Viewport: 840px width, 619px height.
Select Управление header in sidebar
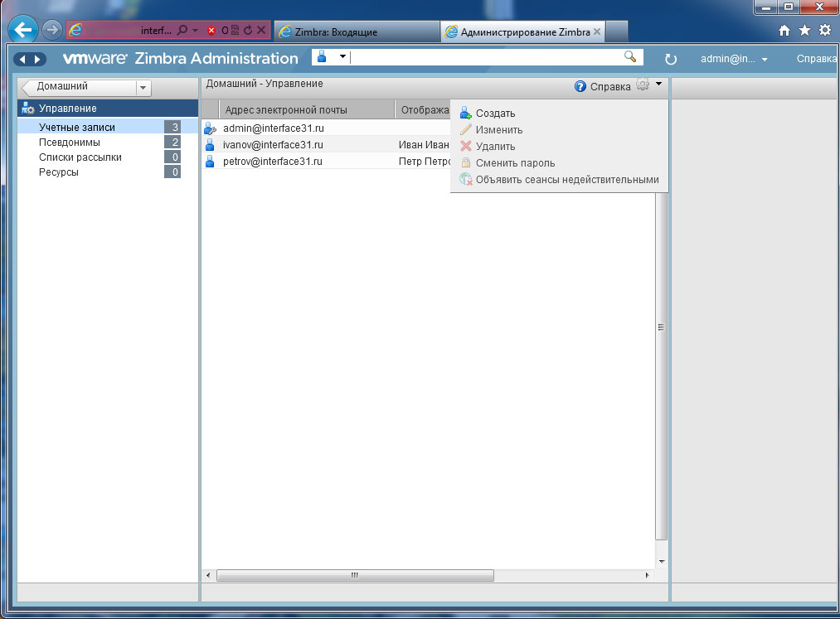point(108,109)
